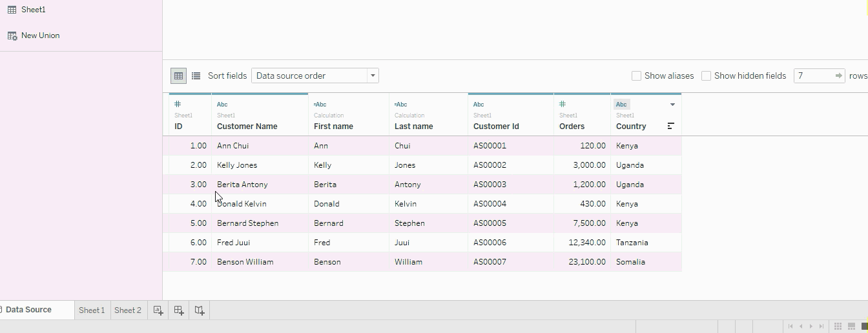Click the 23,100.00 orders cell
This screenshot has height=333, width=868.
click(x=582, y=262)
